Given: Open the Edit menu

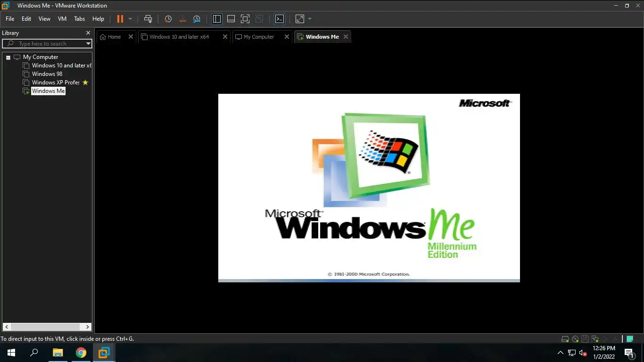Looking at the screenshot, I should pos(26,19).
